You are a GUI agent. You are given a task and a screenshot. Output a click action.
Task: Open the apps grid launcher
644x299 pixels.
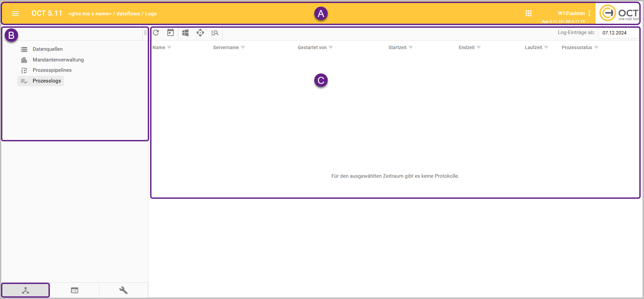[528, 13]
